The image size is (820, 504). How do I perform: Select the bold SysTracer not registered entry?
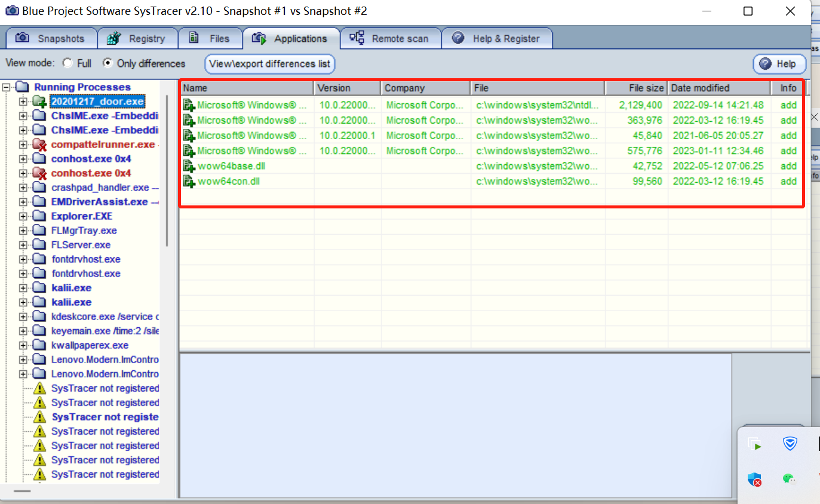(x=105, y=417)
